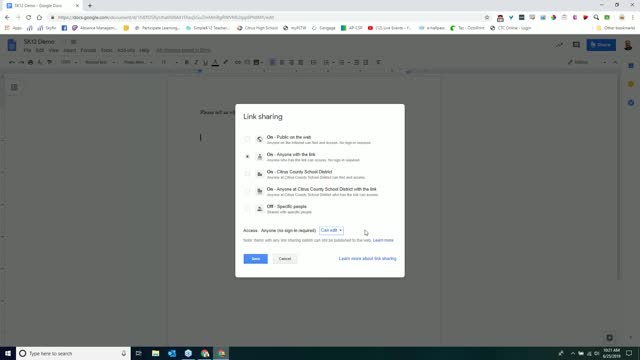The width and height of the screenshot is (640, 360).
Task: Open File Explorer from the taskbar
Action: click(x=156, y=353)
